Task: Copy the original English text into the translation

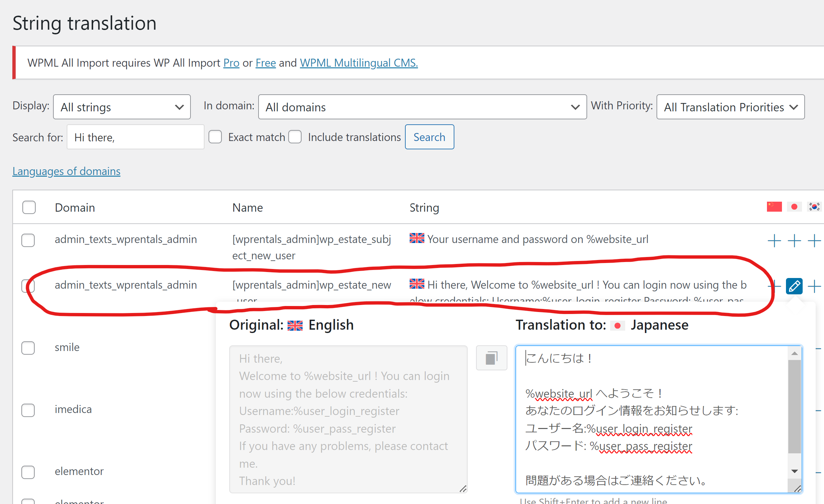Action: [492, 358]
